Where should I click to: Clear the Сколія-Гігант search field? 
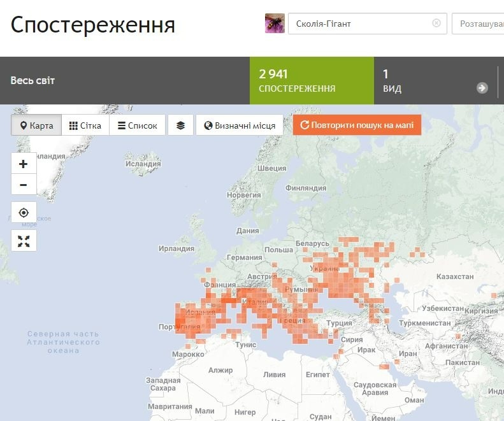[x=436, y=23]
